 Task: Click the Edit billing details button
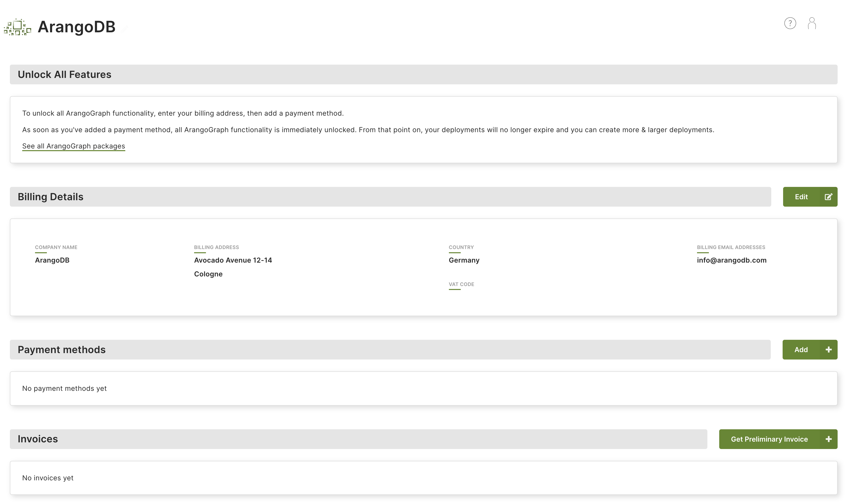tap(810, 197)
